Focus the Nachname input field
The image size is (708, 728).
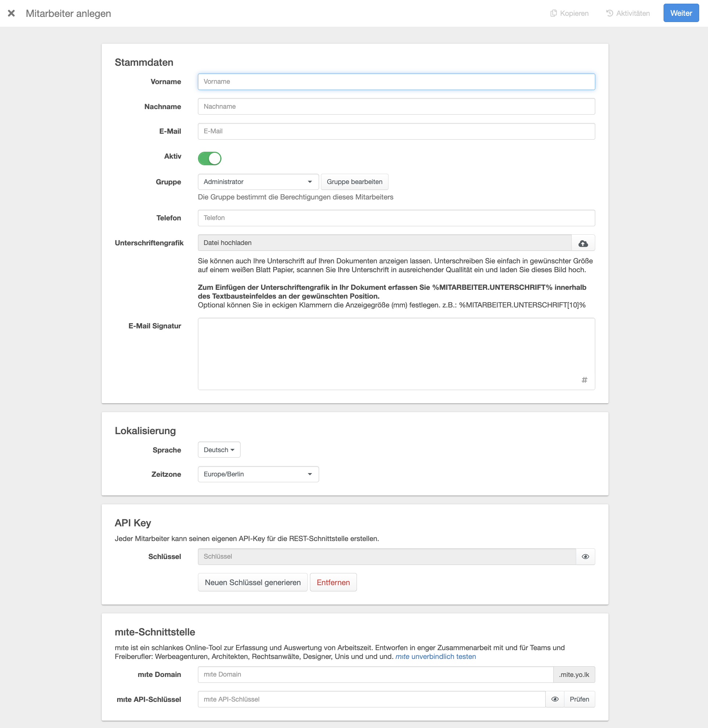[396, 107]
